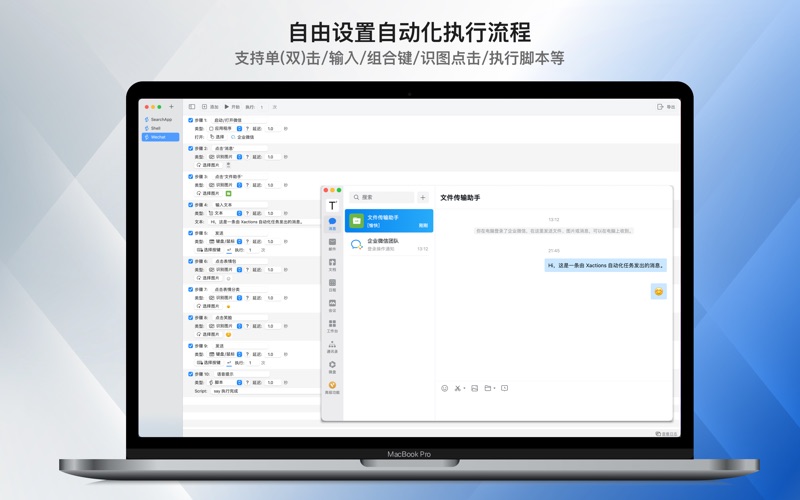Uncheck the step 8 checkbox
The width and height of the screenshot is (800, 500).
[x=190, y=317]
